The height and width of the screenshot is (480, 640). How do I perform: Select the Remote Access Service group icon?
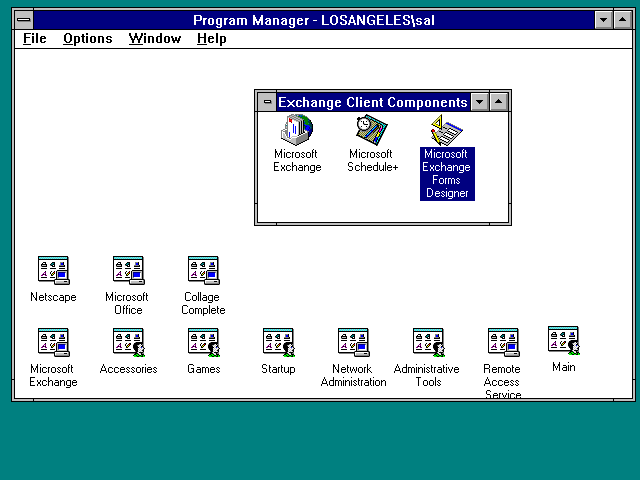504,342
